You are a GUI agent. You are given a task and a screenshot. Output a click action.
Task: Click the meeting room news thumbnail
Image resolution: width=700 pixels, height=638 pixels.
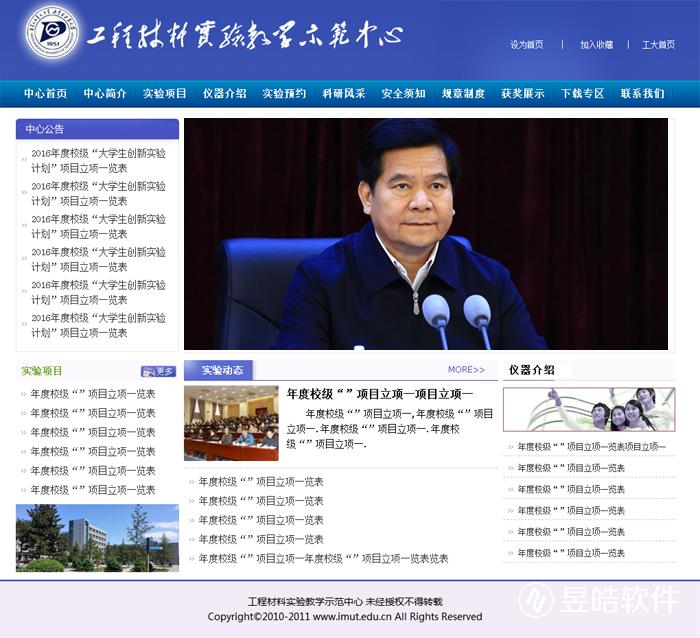coord(231,423)
